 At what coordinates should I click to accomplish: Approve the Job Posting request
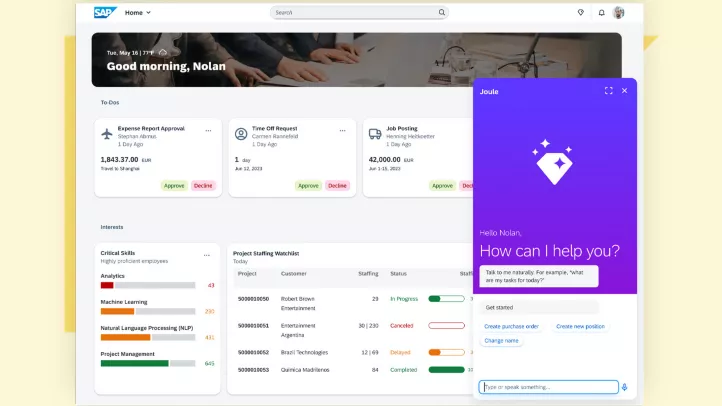[442, 185]
